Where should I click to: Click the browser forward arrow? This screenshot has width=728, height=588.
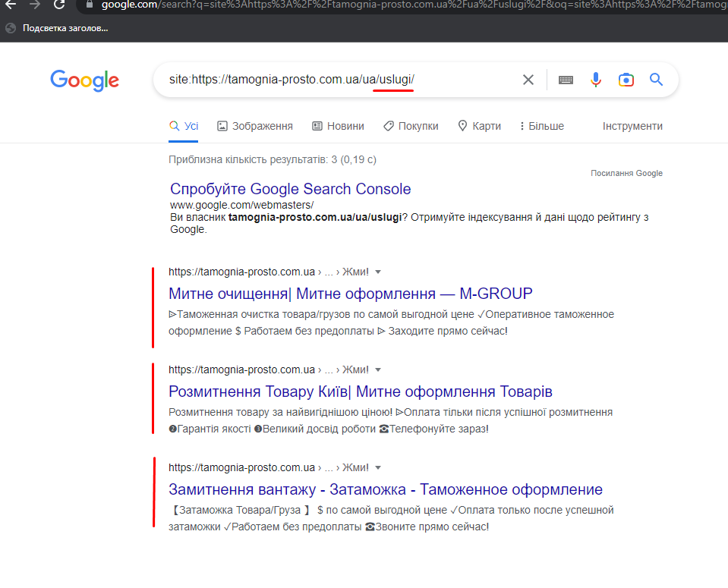coord(35,5)
